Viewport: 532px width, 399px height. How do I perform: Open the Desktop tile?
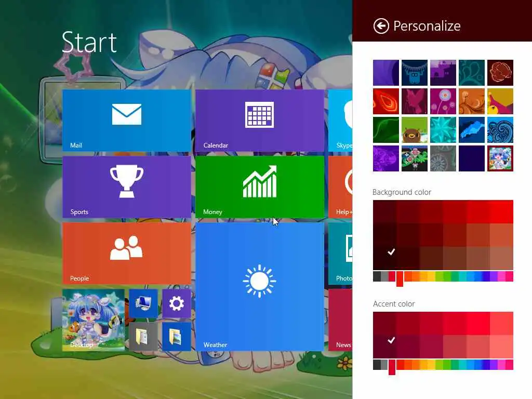[x=94, y=320]
